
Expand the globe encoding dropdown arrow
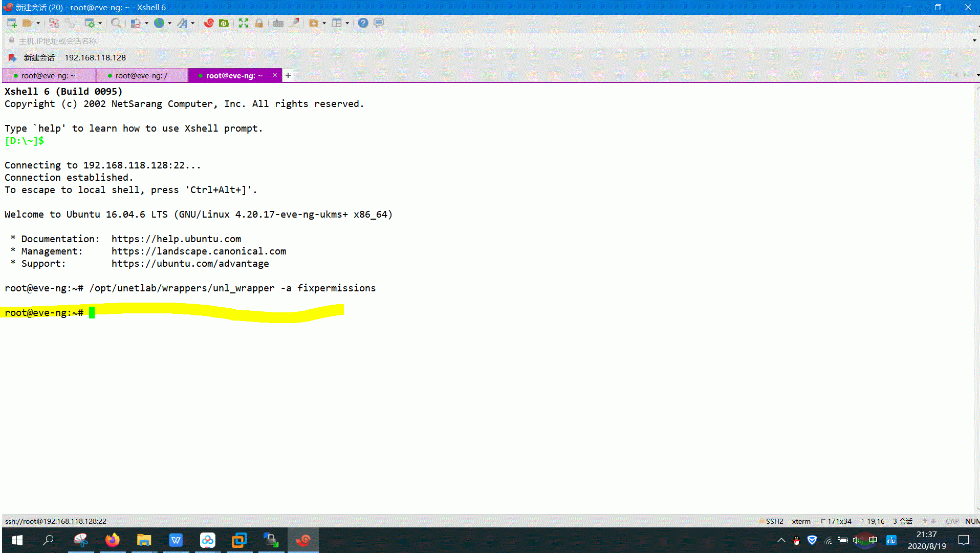(x=169, y=23)
